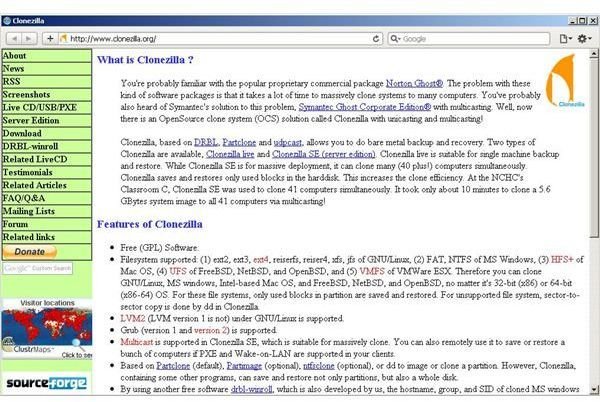Image resolution: width=600 pixels, height=402 pixels.
Task: Follow the Partimage link
Action: [244, 366]
